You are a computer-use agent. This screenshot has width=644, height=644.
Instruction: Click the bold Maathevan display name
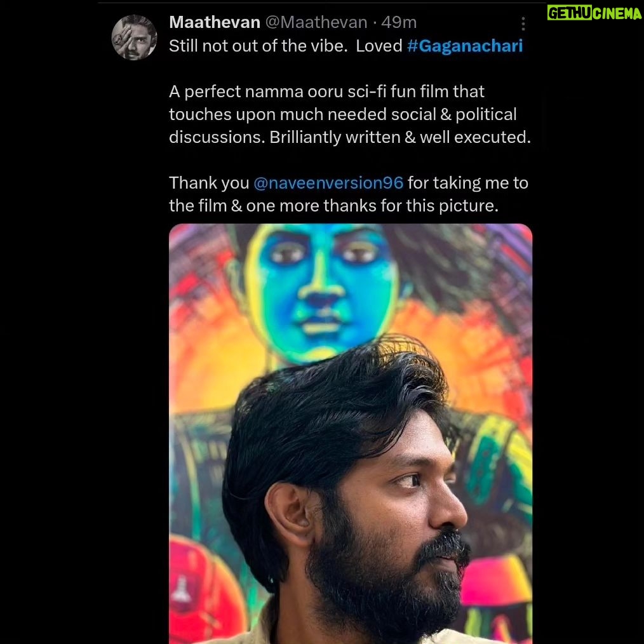click(x=215, y=22)
